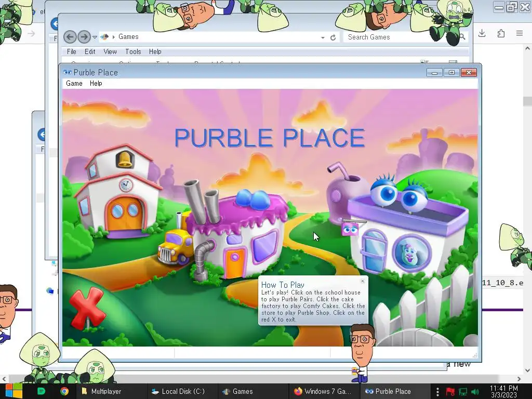Open recent pages dropdown beside Forward arrow

pyautogui.click(x=95, y=37)
